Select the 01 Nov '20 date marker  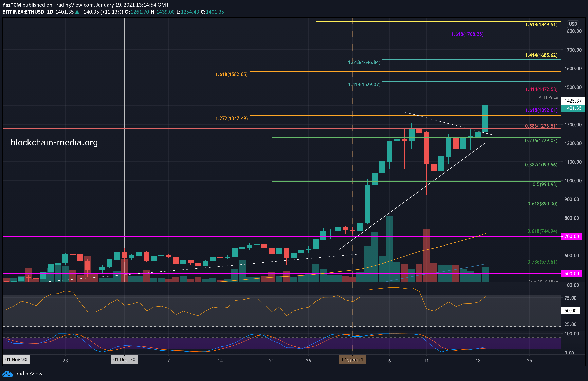click(16, 360)
